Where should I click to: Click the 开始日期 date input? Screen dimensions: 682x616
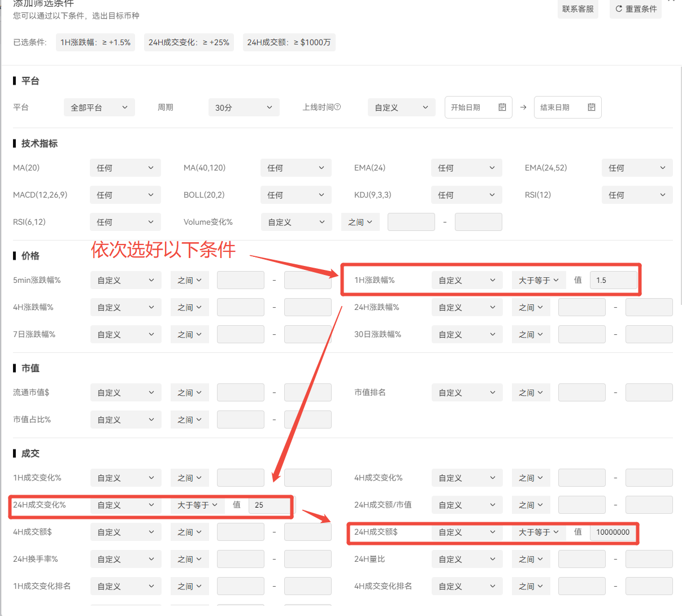pyautogui.click(x=479, y=107)
